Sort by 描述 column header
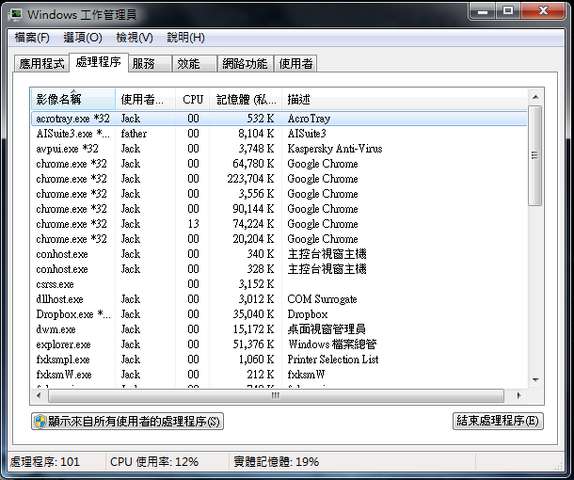The width and height of the screenshot is (574, 480). click(x=405, y=99)
